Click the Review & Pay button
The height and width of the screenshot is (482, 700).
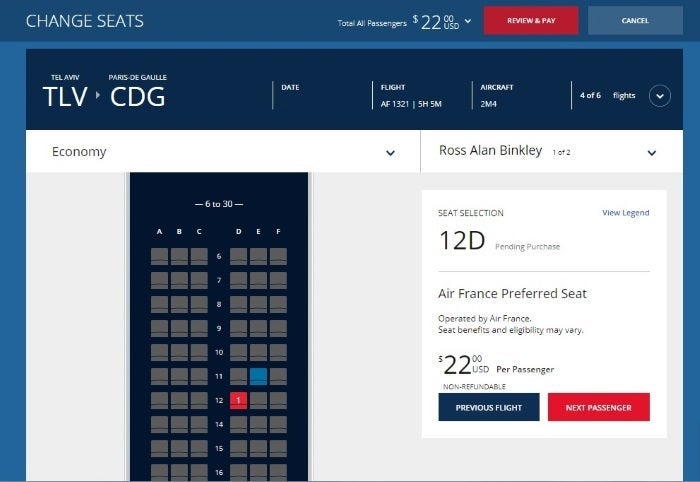pos(531,21)
